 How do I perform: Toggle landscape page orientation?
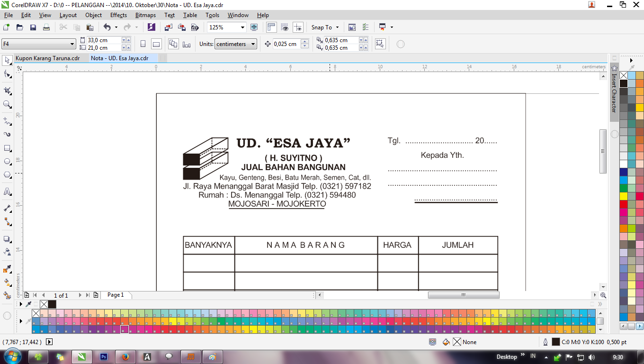pos(156,43)
